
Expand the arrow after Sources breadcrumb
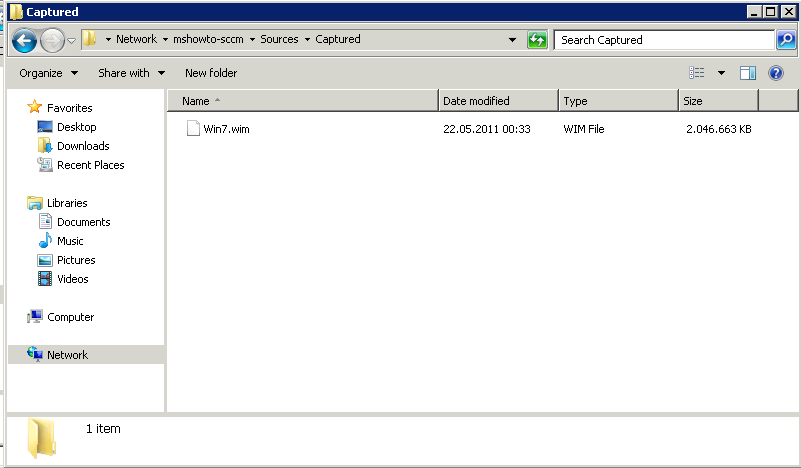308,39
